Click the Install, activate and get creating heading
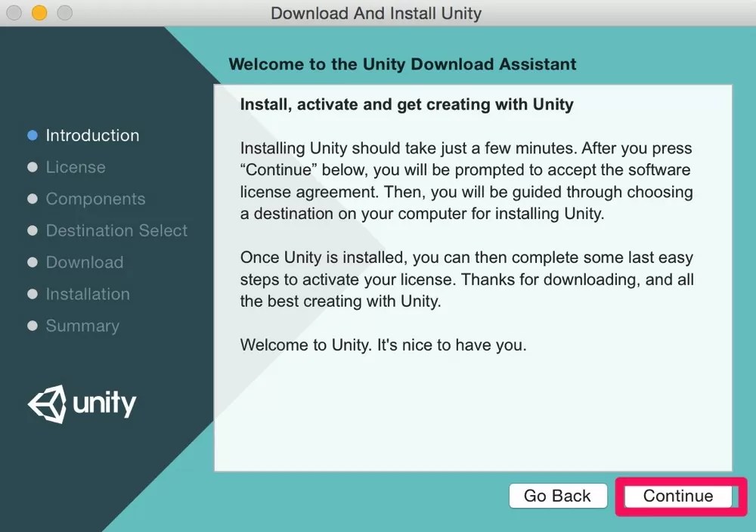 tap(407, 104)
